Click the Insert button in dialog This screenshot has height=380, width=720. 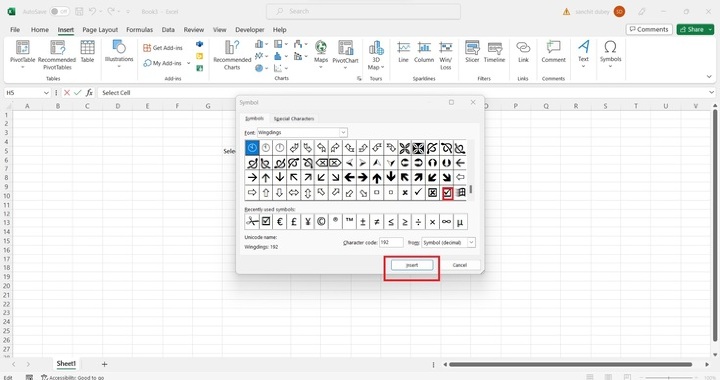412,265
